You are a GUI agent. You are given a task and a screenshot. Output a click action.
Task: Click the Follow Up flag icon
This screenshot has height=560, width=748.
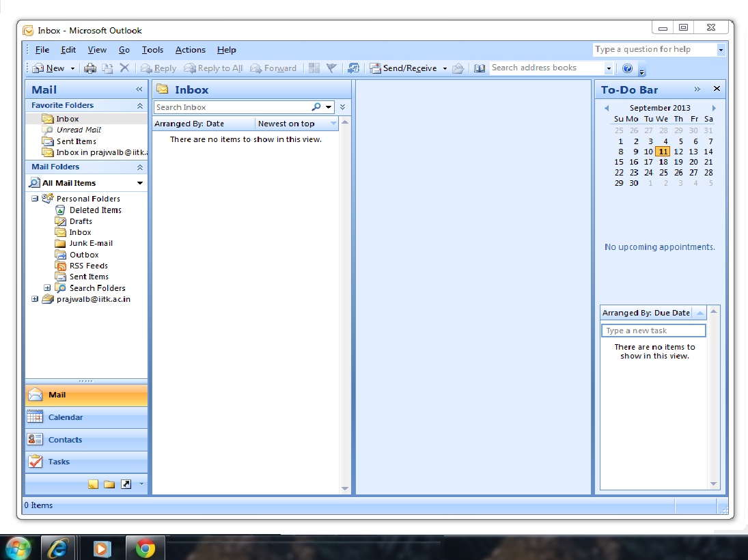point(331,68)
